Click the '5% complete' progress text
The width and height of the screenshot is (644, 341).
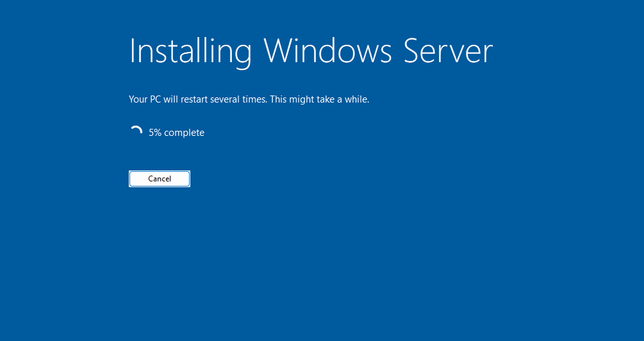[177, 133]
